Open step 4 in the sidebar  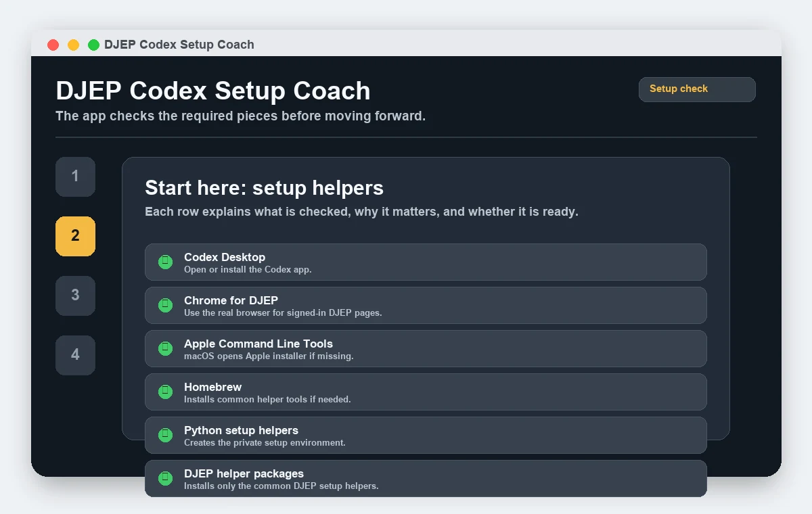click(x=75, y=355)
